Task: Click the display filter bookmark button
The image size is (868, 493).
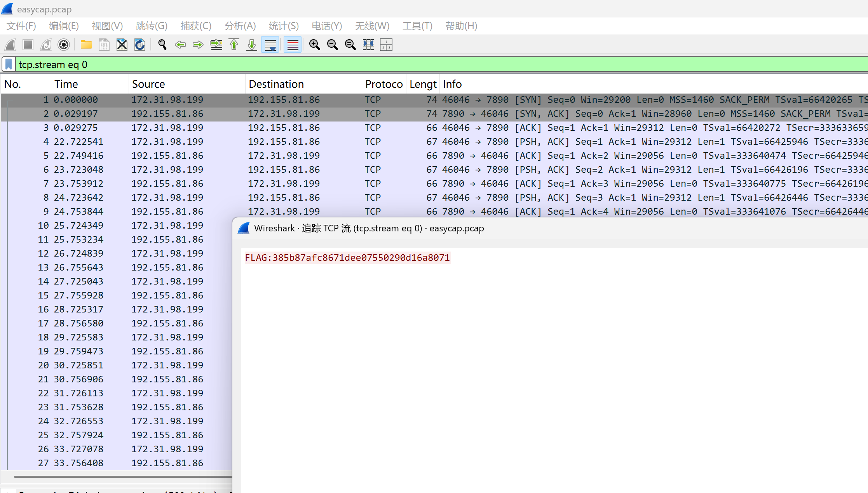Action: click(9, 64)
